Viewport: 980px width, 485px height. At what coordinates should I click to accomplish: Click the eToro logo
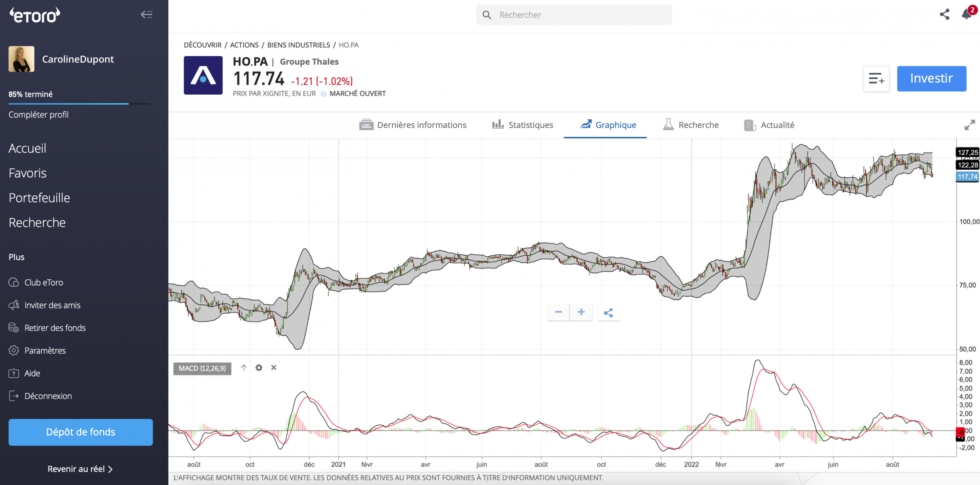[x=35, y=15]
